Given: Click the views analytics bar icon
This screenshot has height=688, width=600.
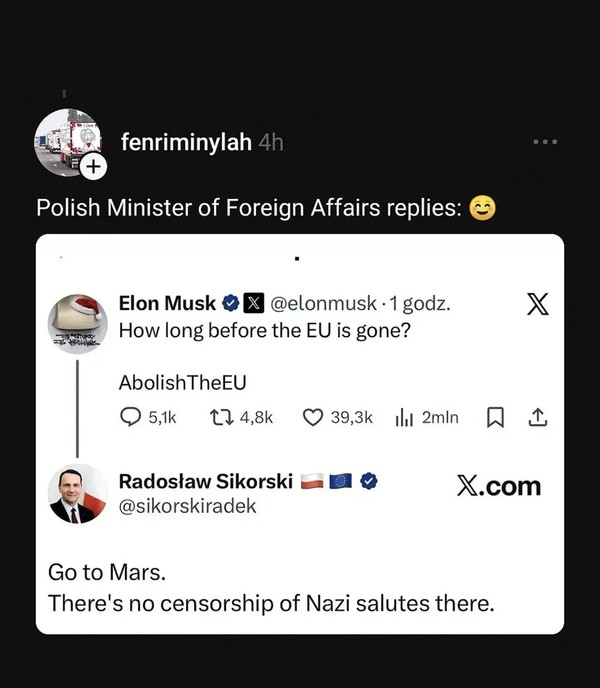Looking at the screenshot, I should click(405, 417).
